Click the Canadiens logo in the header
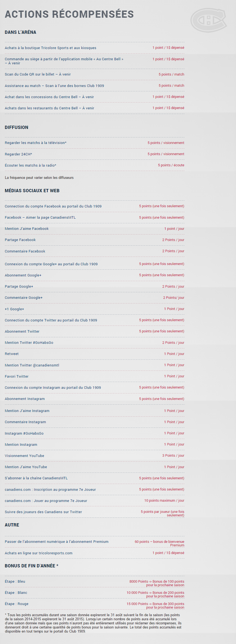This screenshot has width=236, height=644. pos(209,20)
